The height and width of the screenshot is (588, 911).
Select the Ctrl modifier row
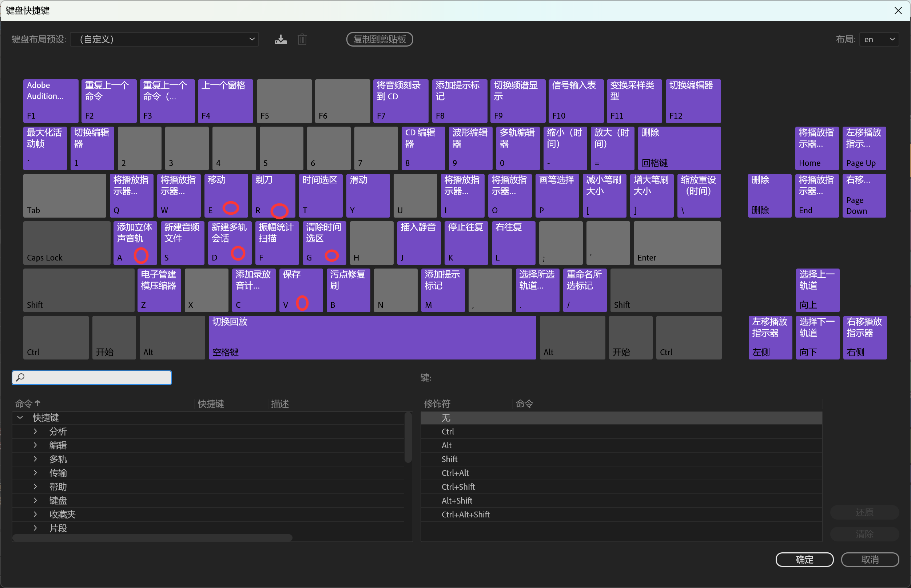click(621, 432)
